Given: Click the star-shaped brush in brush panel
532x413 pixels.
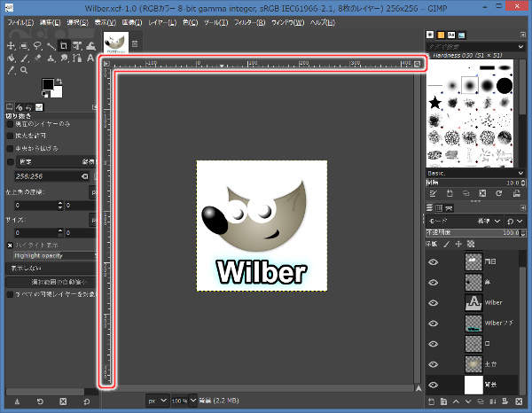Looking at the screenshot, I should point(435,104).
